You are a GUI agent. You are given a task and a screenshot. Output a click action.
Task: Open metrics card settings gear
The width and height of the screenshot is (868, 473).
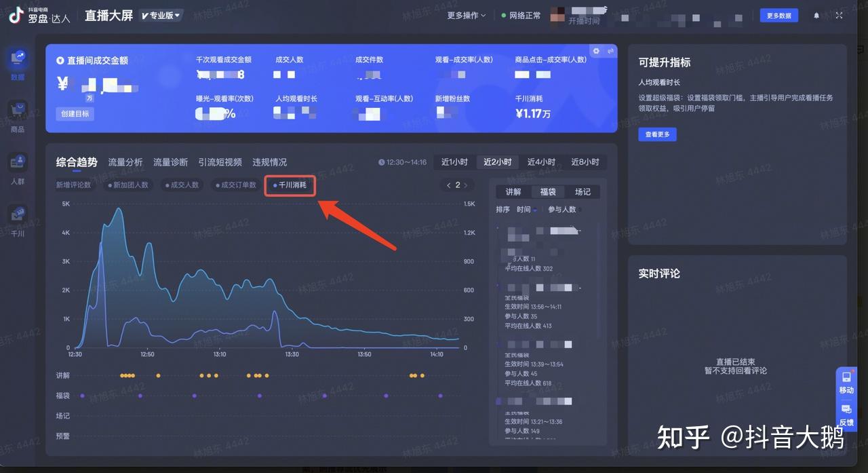(x=596, y=51)
